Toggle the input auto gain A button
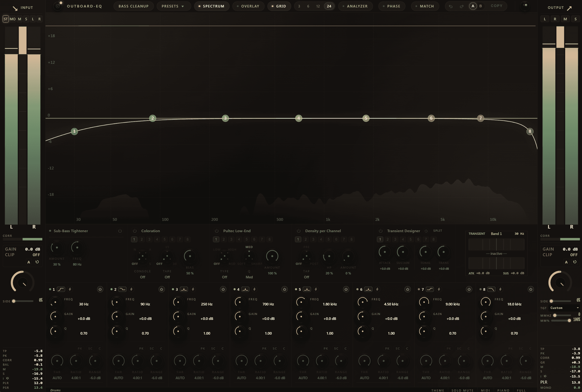Viewport: 582px width, 392px height. [x=28, y=262]
